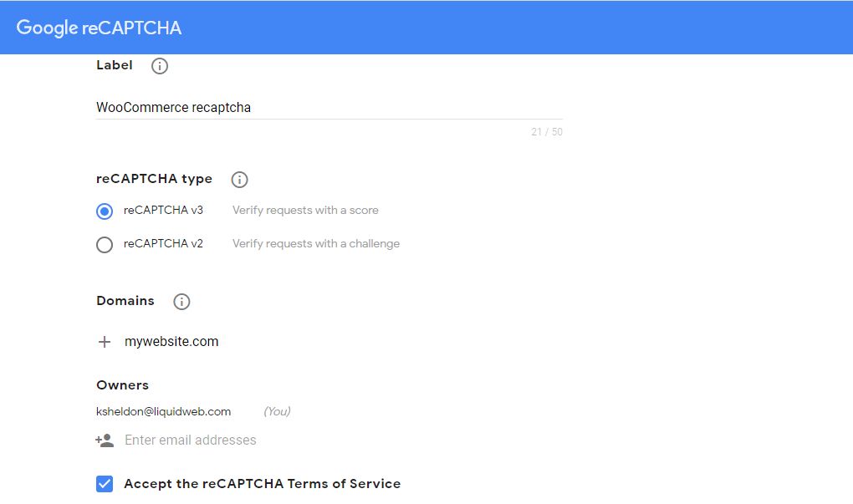Image resolution: width=853 pixels, height=504 pixels.
Task: Click the Terms of Service label text
Action: [262, 484]
